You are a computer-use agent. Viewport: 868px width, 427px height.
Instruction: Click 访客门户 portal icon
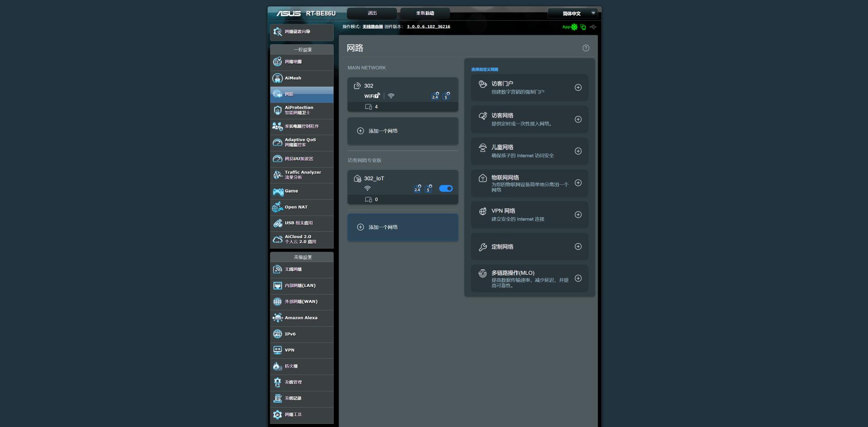(x=483, y=84)
